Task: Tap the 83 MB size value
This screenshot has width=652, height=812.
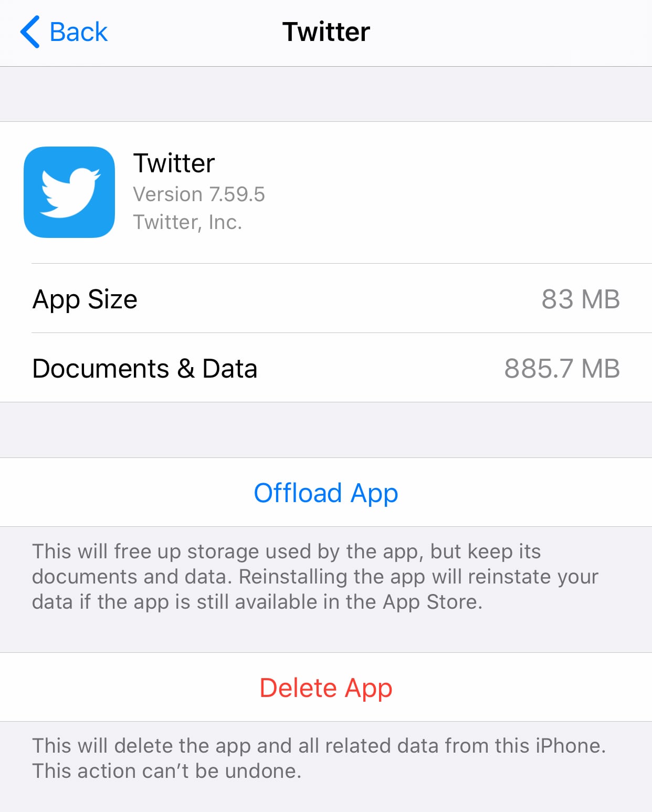Action: (x=581, y=299)
